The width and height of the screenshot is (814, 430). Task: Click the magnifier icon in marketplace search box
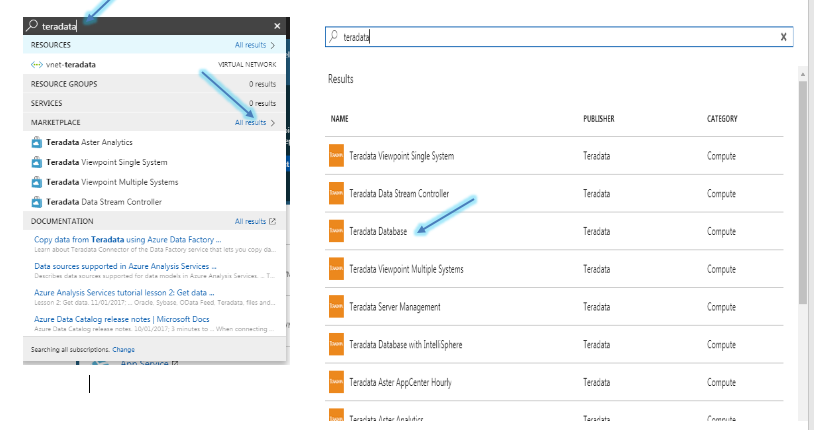pyautogui.click(x=333, y=36)
